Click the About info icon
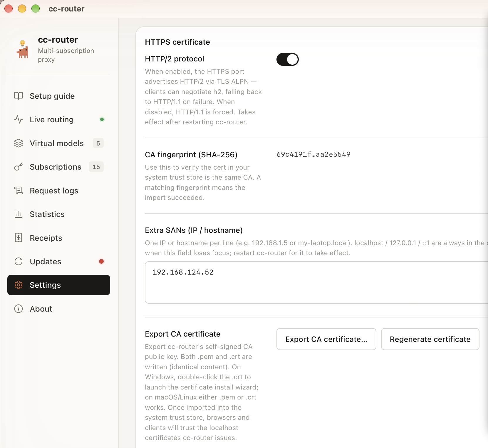 click(x=19, y=309)
